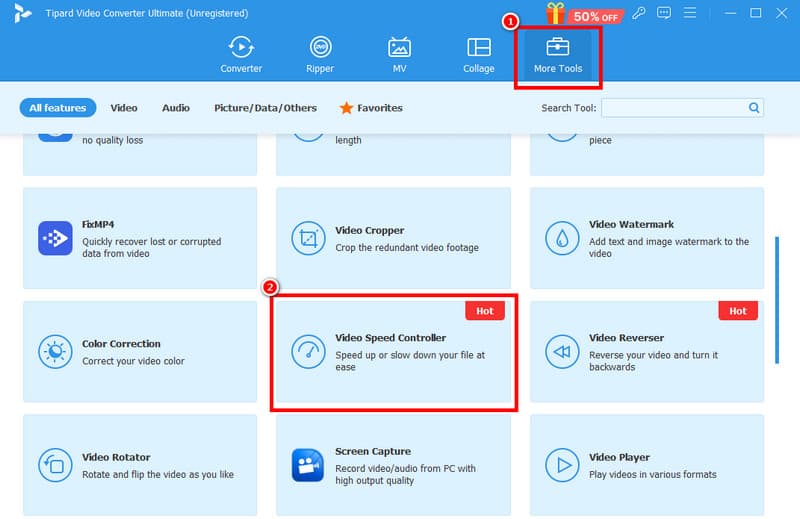Select the More Tools tab
This screenshot has height=519, width=800.
pos(558,54)
